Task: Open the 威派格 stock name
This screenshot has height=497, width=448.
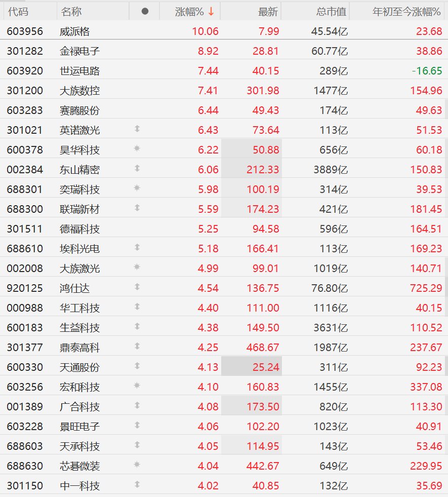Action: click(75, 31)
